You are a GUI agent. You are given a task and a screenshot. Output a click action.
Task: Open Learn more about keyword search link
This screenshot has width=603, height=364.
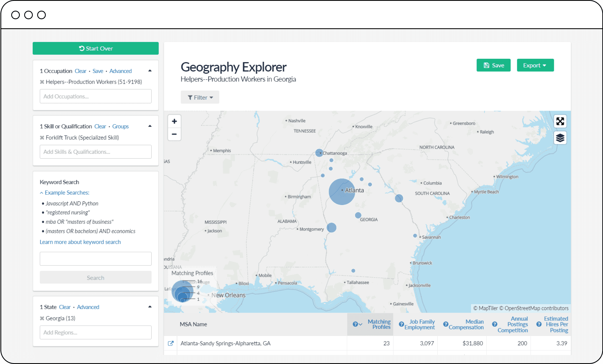[x=80, y=242]
